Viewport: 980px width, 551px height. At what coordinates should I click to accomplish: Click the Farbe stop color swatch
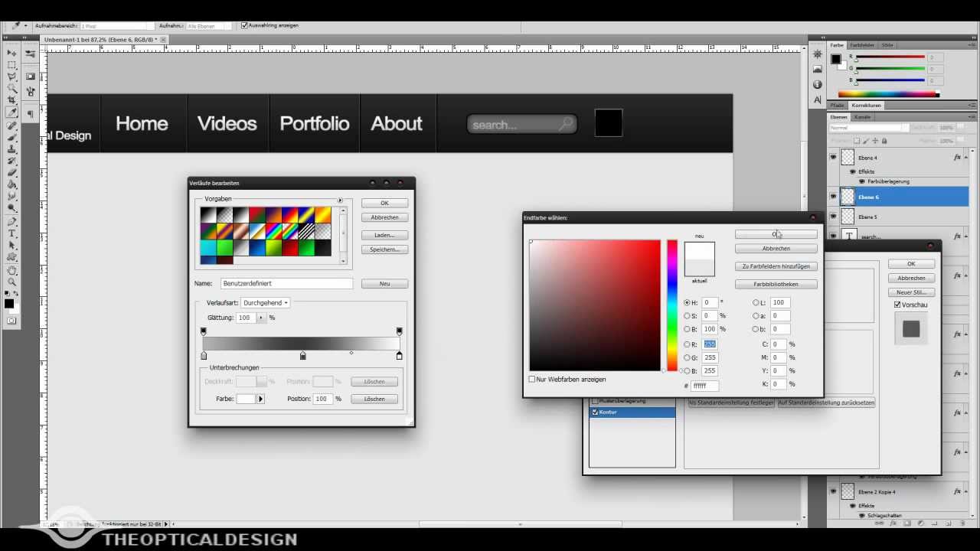click(245, 399)
